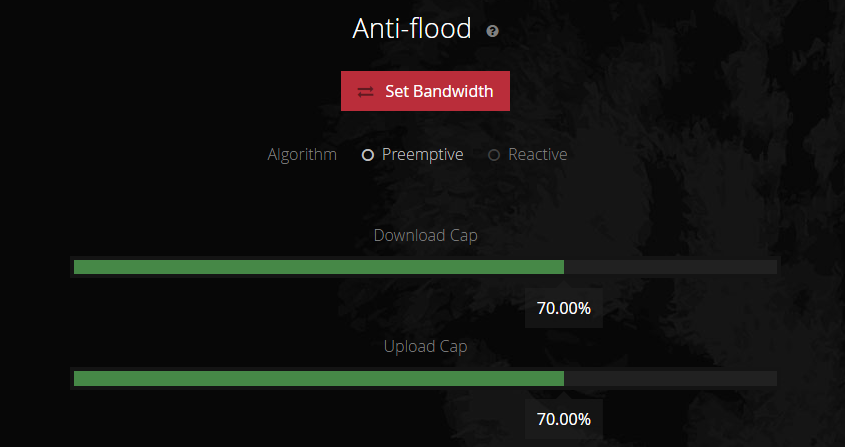This screenshot has width=845, height=447.
Task: Click the Preemptive option label text
Action: click(422, 155)
